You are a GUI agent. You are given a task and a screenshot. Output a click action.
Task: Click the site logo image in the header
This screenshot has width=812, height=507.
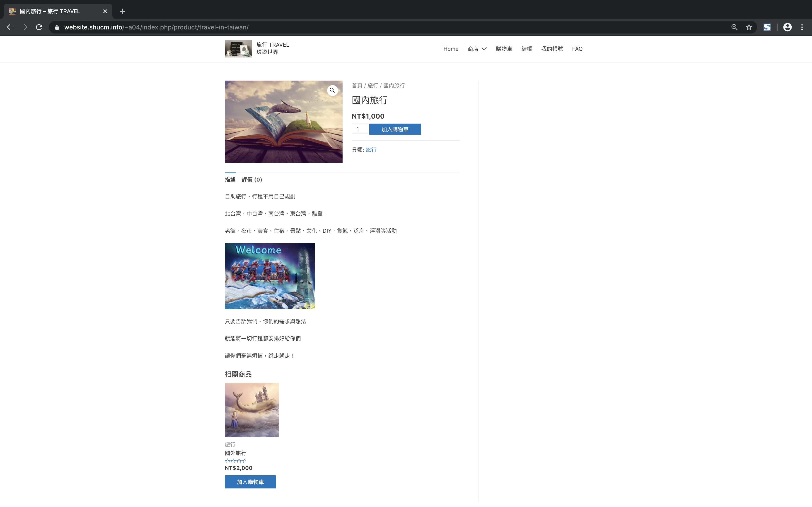click(238, 49)
